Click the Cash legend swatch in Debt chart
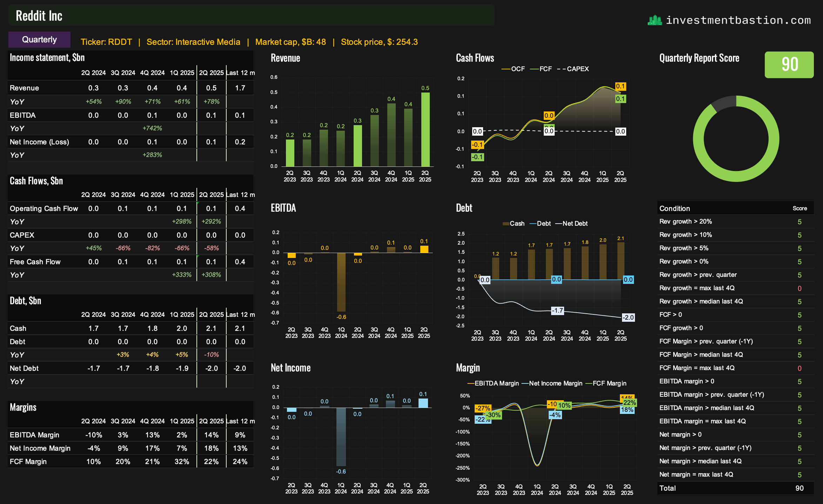The height and width of the screenshot is (504, 823). pyautogui.click(x=506, y=224)
